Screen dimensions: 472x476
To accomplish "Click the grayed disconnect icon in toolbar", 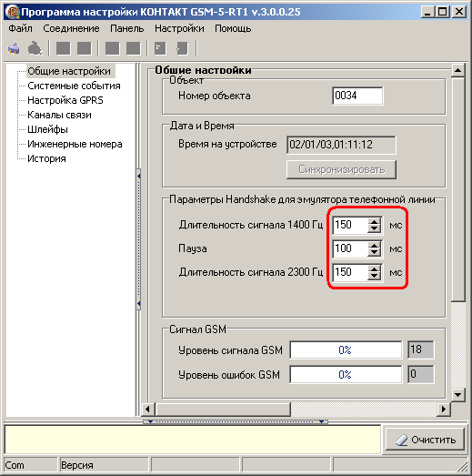I will click(35, 48).
